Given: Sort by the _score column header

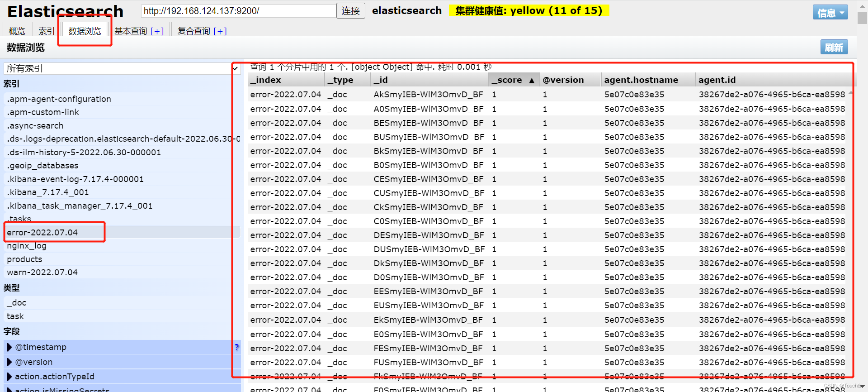Looking at the screenshot, I should [513, 80].
